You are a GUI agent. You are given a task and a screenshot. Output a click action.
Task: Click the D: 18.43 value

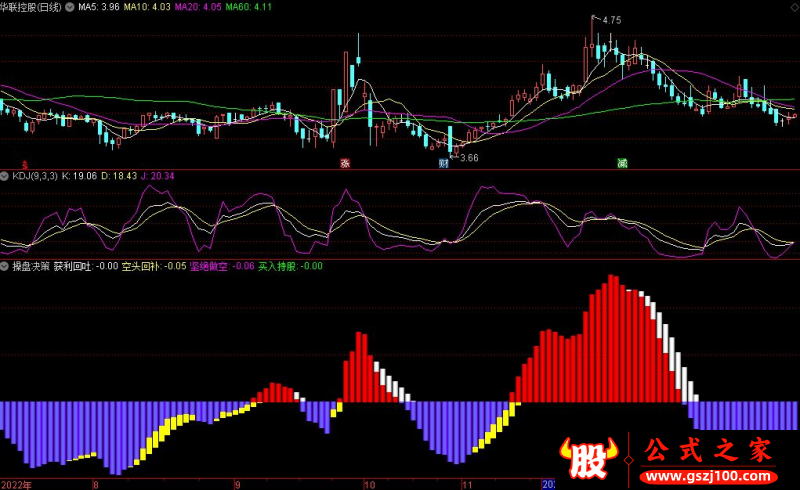(x=119, y=176)
